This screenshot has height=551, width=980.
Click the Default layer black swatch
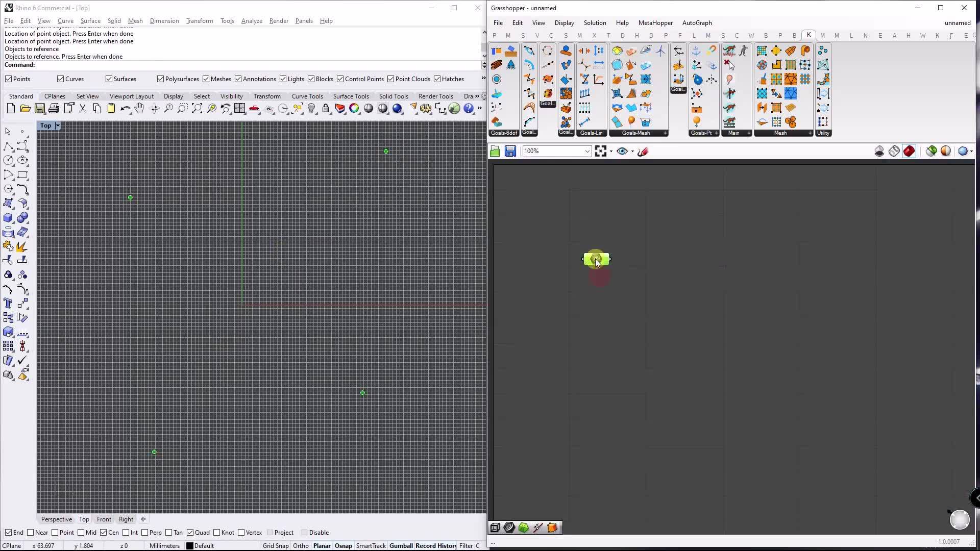click(x=189, y=546)
